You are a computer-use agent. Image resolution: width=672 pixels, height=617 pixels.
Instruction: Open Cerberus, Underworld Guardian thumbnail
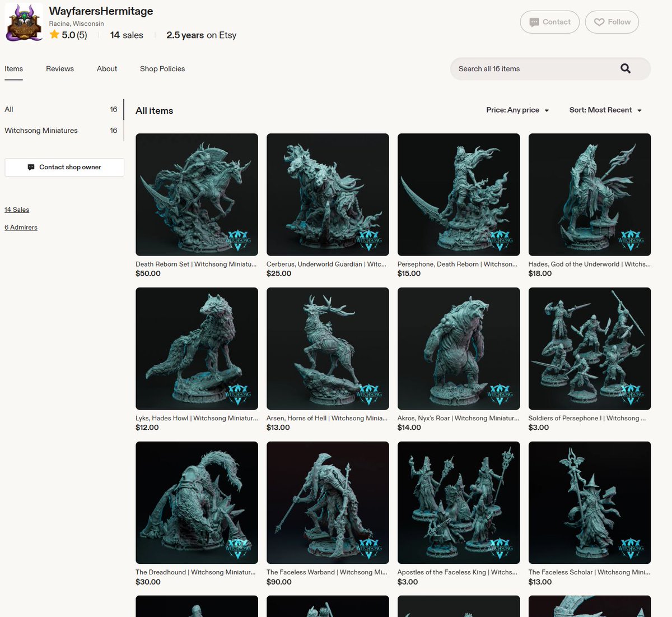tap(328, 194)
